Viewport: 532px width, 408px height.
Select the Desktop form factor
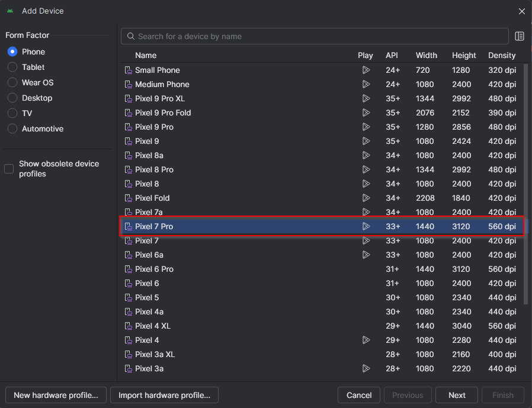pos(12,98)
